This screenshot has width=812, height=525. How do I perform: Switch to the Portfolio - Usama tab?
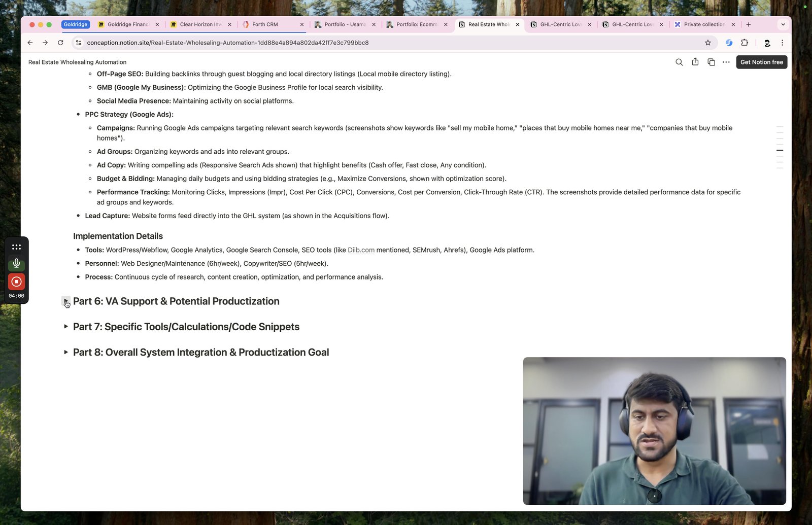point(345,24)
